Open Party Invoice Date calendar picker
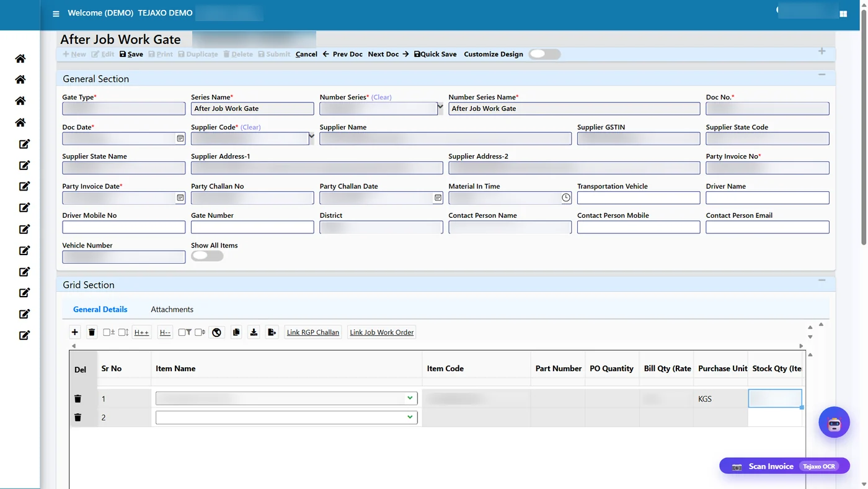Image resolution: width=868 pixels, height=489 pixels. 180,198
